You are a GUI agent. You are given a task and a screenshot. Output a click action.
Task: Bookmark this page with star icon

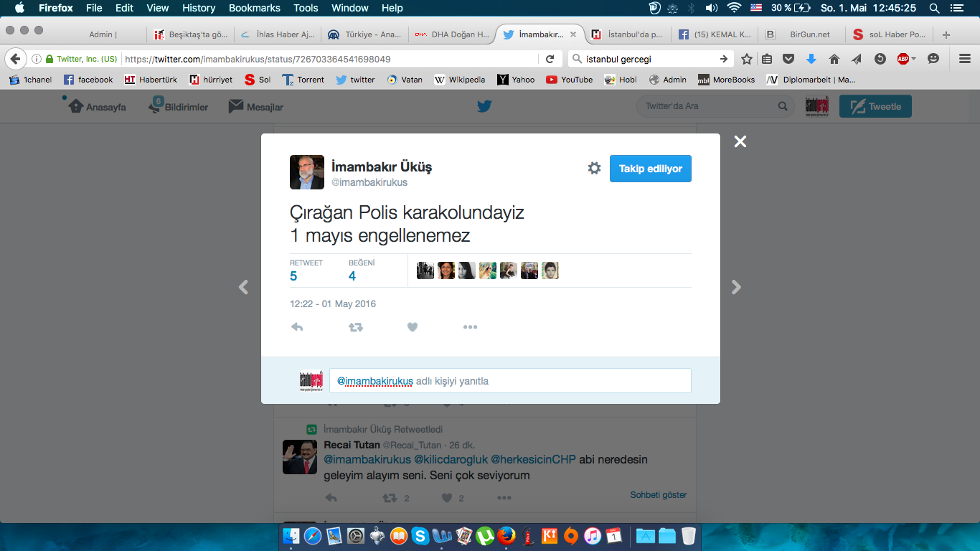click(x=747, y=59)
